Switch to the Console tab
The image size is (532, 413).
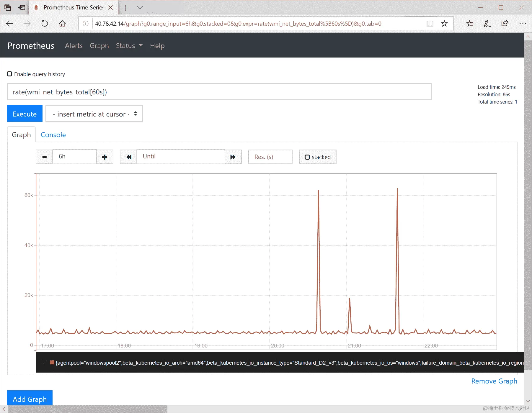(x=53, y=135)
